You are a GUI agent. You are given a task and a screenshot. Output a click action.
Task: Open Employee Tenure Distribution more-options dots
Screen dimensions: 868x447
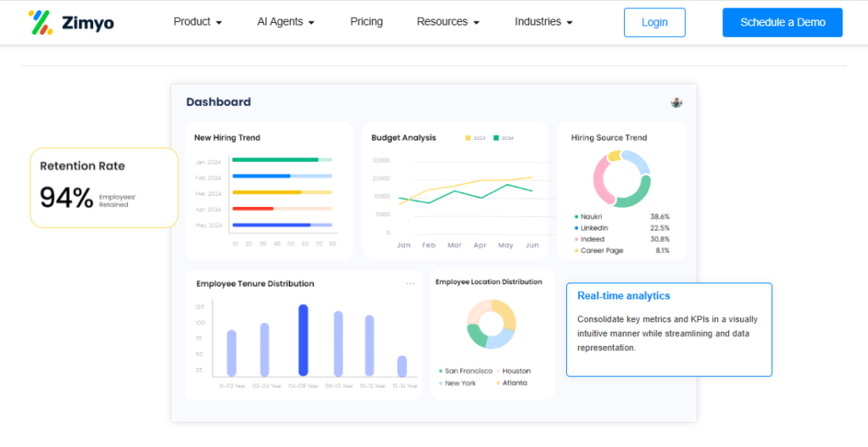click(x=410, y=283)
